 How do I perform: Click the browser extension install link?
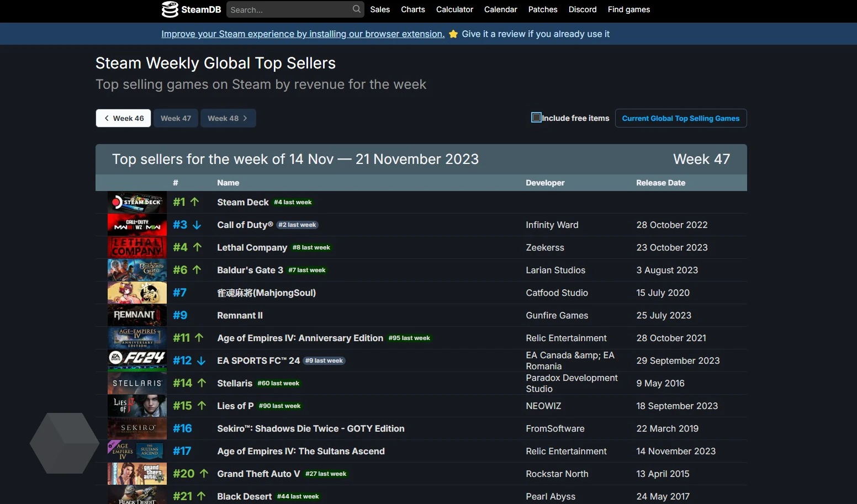point(303,34)
